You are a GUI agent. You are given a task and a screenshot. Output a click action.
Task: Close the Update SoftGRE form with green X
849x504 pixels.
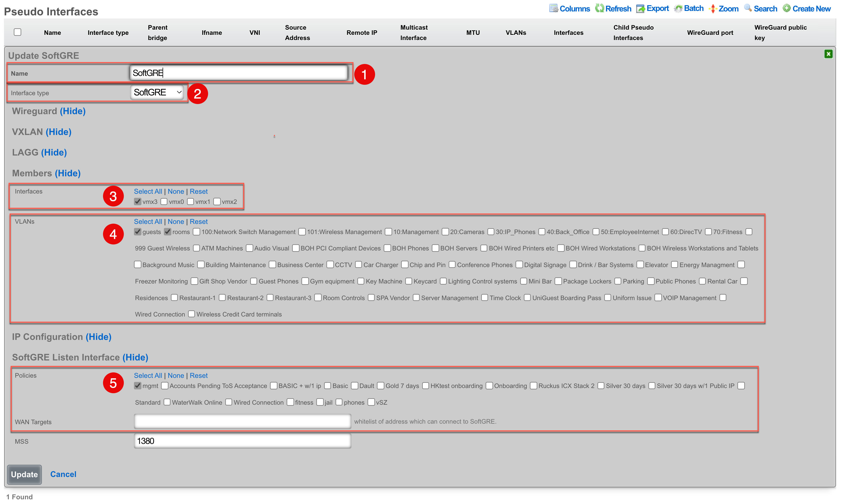828,54
